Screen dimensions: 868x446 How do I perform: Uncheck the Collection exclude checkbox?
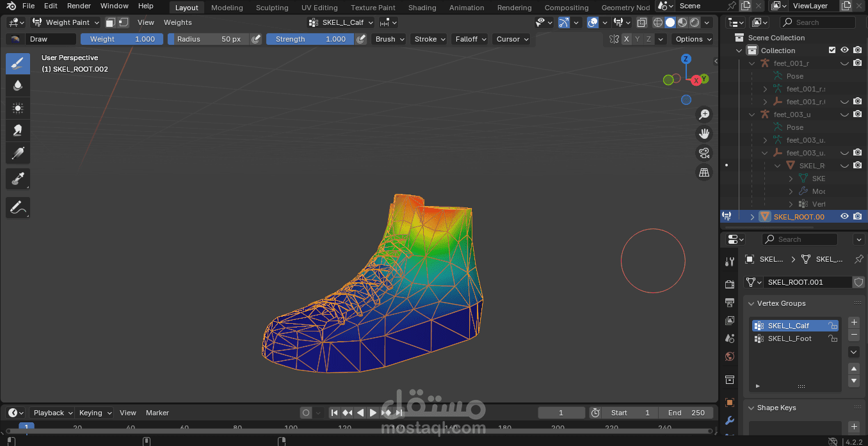pos(832,50)
